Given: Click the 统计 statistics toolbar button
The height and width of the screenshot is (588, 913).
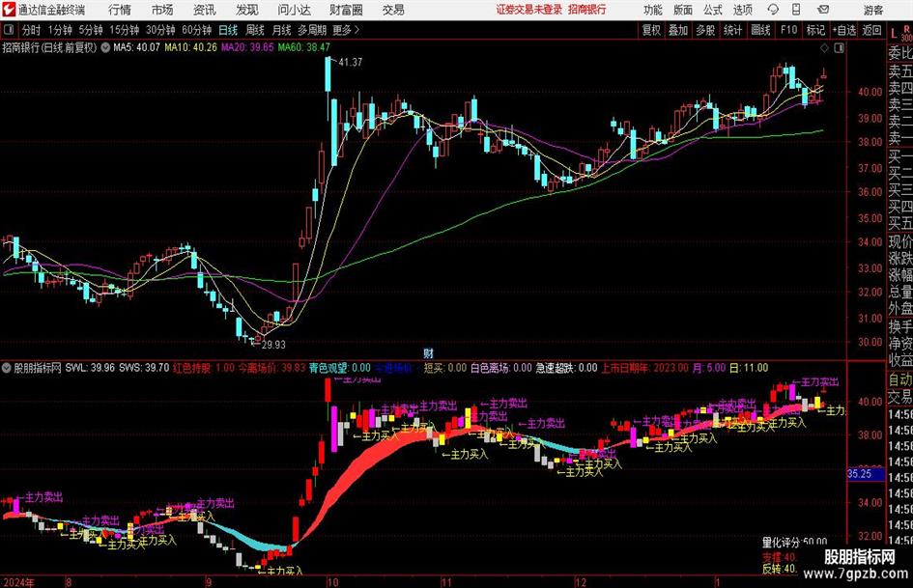Looking at the screenshot, I should 732,30.
